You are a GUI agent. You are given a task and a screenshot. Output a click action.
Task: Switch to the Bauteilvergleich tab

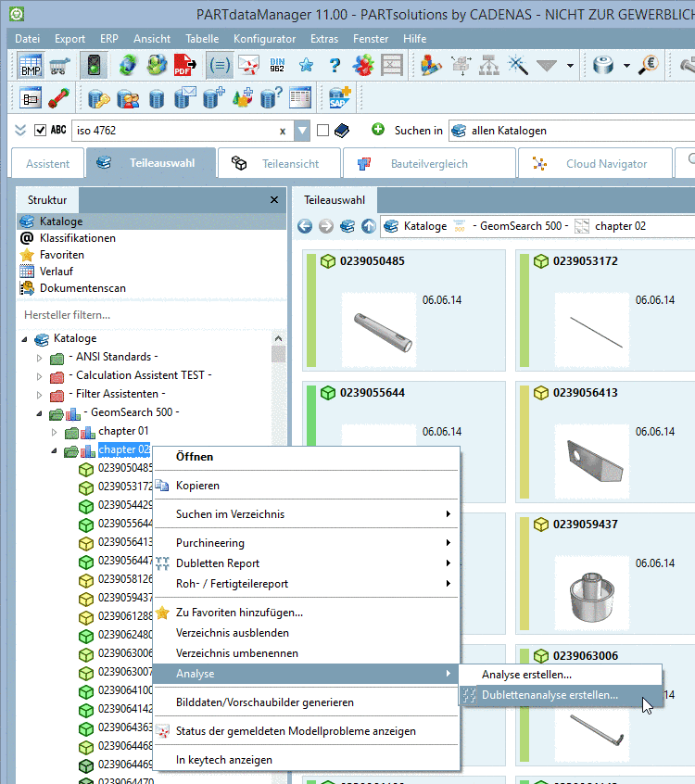tap(429, 164)
